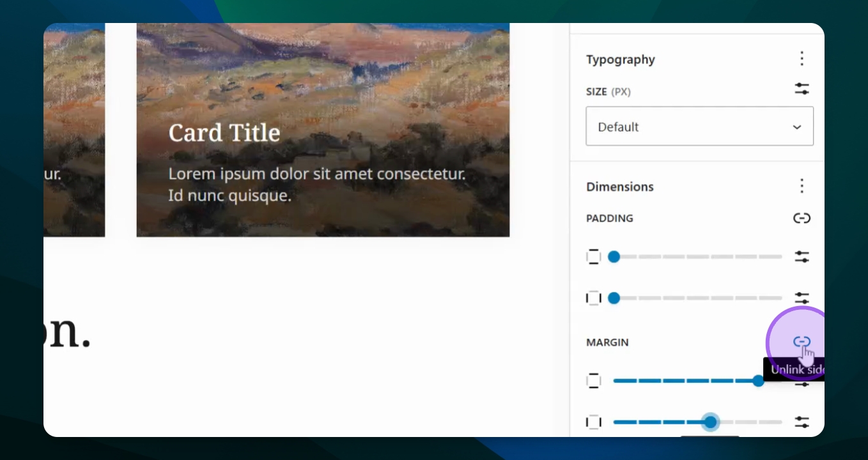The width and height of the screenshot is (868, 460).
Task: Select the Card Title heading text
Action: click(224, 133)
